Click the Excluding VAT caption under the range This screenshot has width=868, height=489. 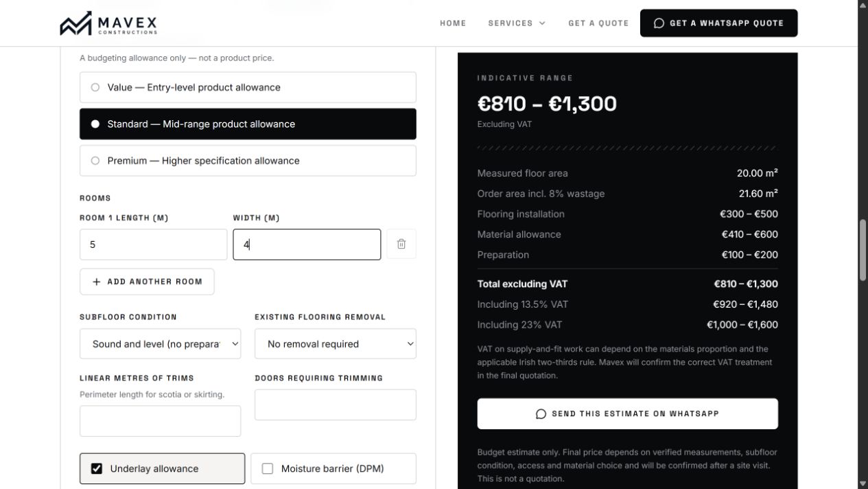[x=506, y=124]
